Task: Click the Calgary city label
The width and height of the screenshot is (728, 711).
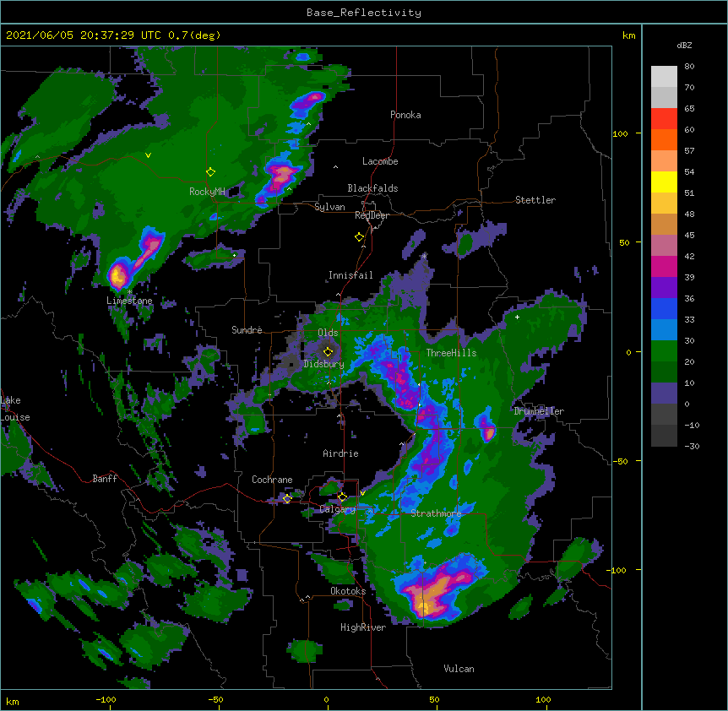Action: 337,509
